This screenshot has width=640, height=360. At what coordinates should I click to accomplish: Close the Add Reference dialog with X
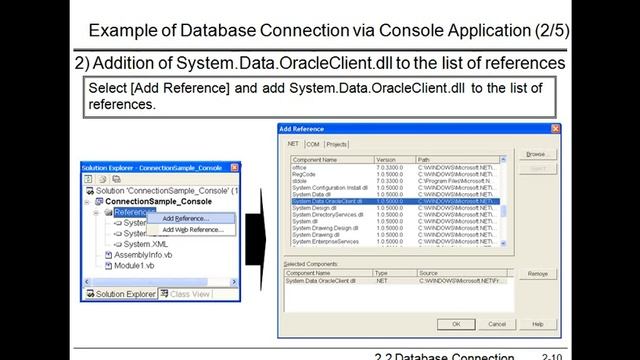tap(555, 129)
